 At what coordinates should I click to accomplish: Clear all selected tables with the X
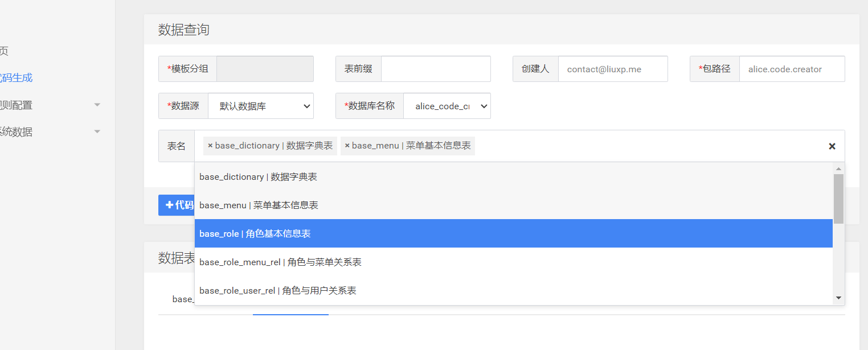832,146
